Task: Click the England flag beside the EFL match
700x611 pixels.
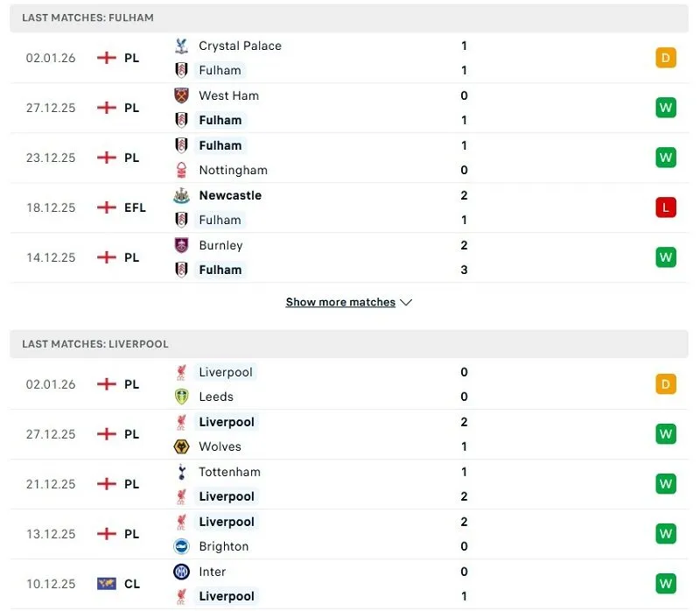Action: pos(105,207)
